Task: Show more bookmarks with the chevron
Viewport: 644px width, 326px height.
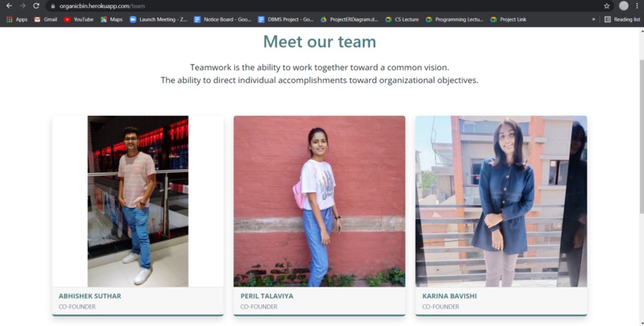Action: click(594, 19)
